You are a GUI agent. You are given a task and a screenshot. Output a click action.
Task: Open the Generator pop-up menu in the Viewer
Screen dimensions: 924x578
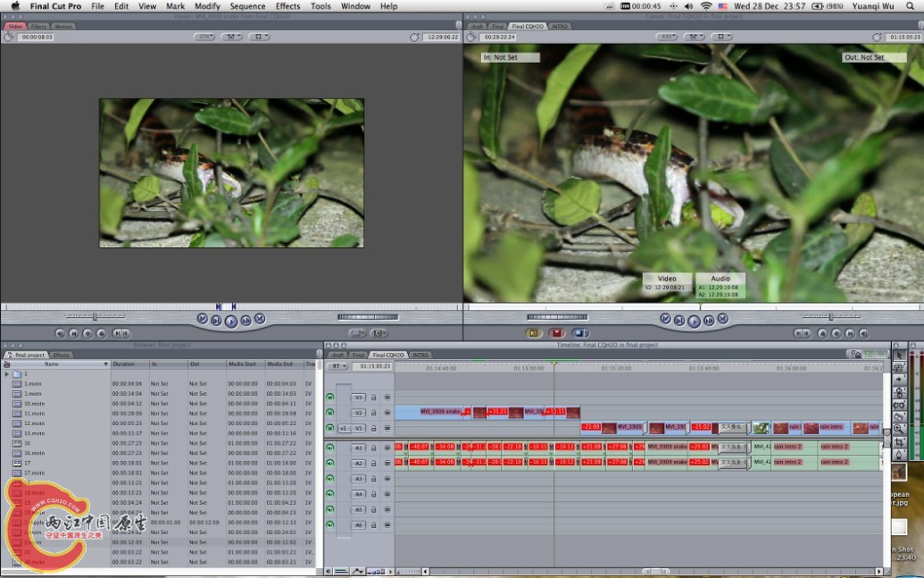379,333
